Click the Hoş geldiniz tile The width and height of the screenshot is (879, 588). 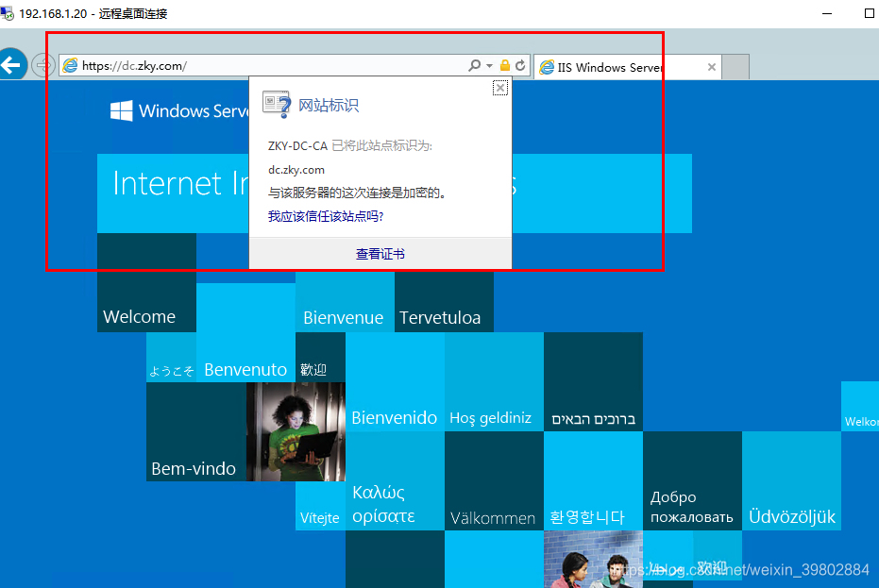494,381
